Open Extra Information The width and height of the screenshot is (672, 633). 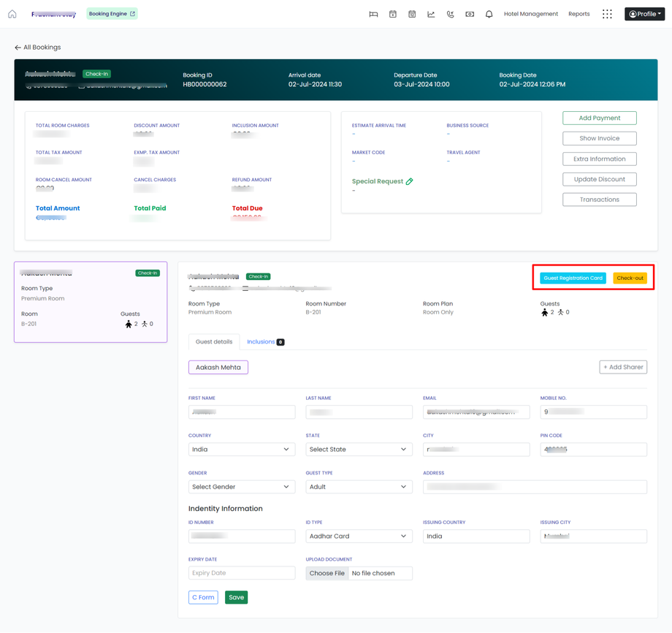coord(599,159)
